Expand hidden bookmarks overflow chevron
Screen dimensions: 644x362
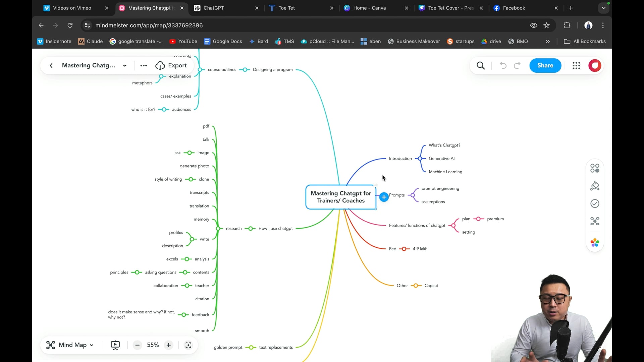[x=548, y=42]
